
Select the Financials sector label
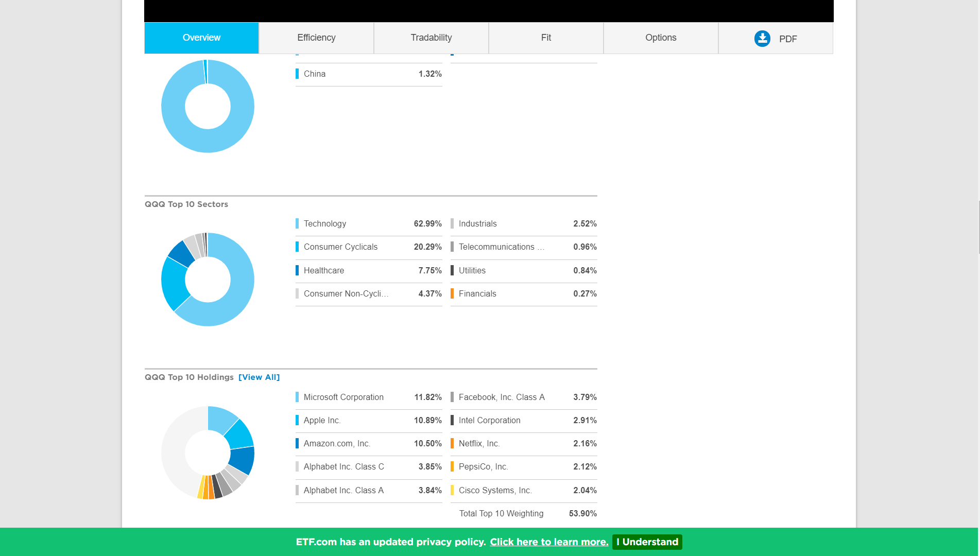coord(477,293)
